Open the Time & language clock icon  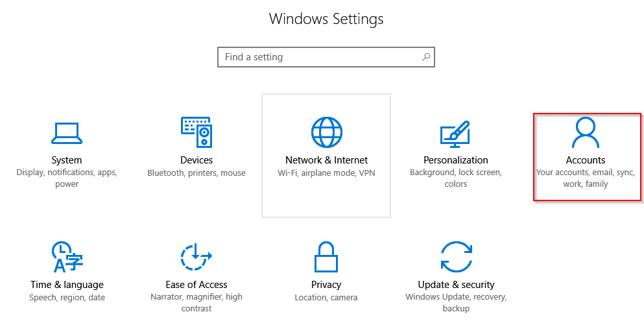(x=67, y=257)
